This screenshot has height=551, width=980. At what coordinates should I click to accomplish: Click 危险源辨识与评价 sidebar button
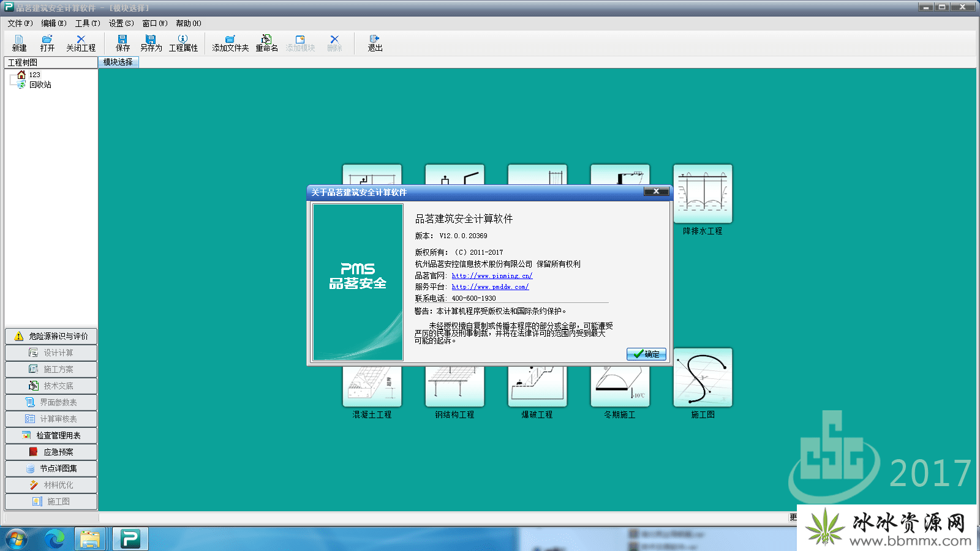pos(51,336)
